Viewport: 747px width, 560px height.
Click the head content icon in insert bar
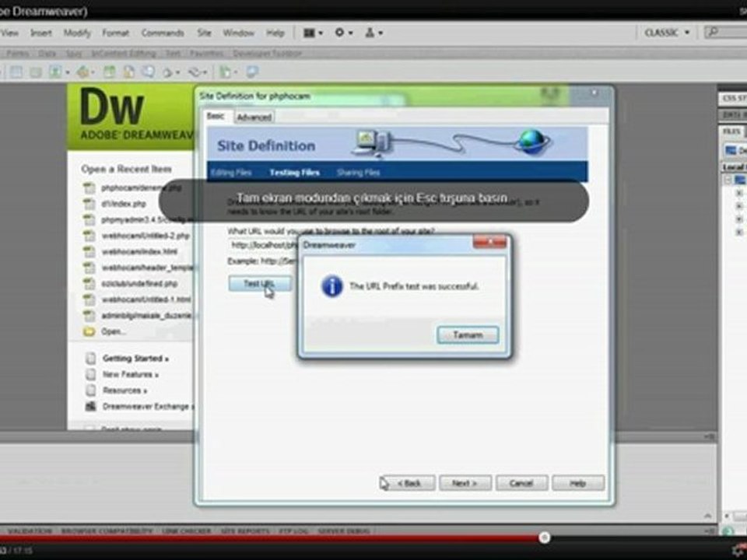click(168, 72)
